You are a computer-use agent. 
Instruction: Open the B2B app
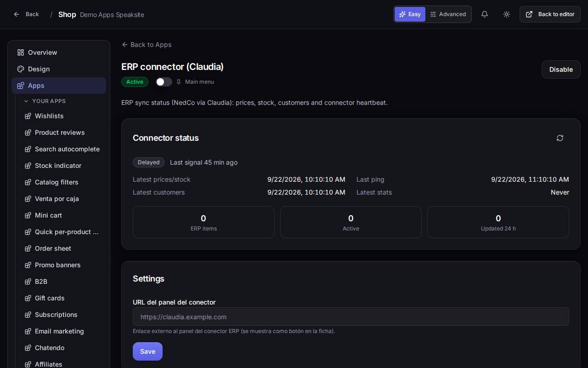(x=62, y=282)
